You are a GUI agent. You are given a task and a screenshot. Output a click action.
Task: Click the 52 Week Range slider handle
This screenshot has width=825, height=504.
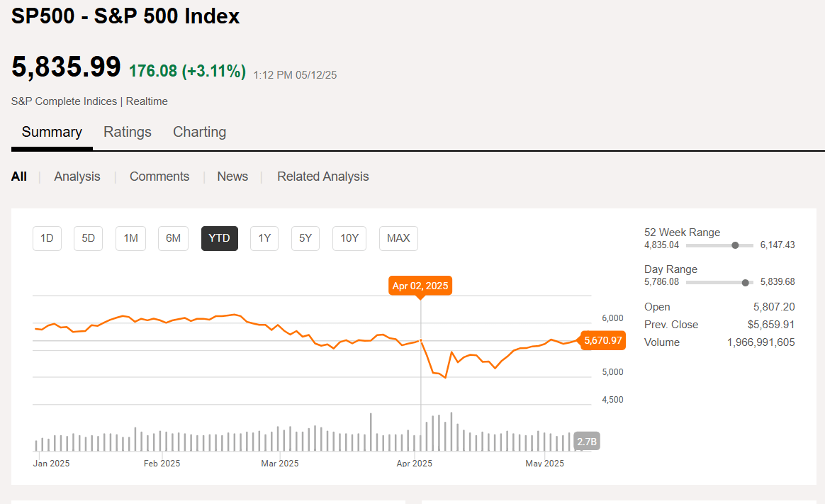click(734, 245)
